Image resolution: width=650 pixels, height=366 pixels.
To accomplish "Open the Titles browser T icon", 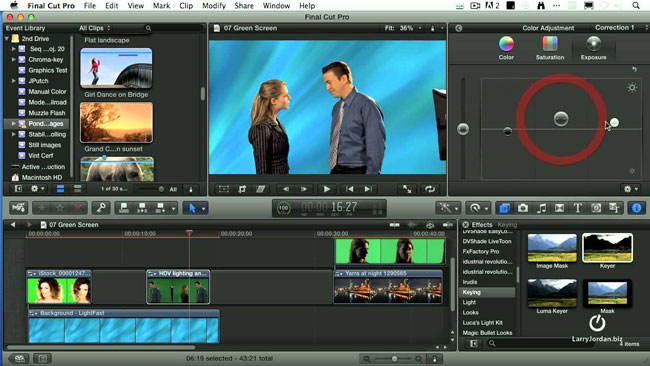I will coord(577,208).
